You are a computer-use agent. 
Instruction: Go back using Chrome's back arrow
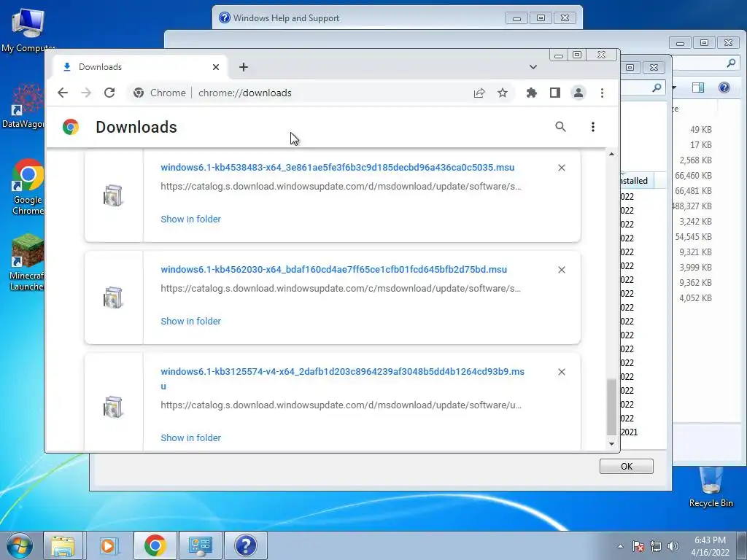pyautogui.click(x=63, y=93)
